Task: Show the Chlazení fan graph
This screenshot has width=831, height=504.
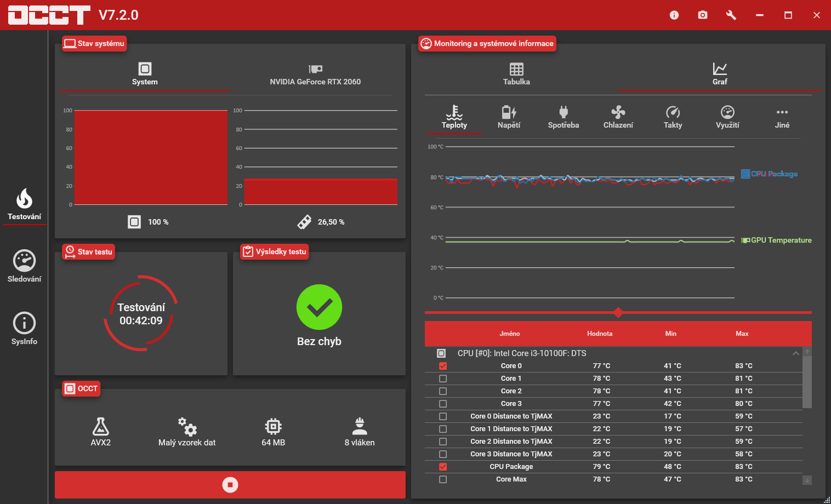Action: 618,117
